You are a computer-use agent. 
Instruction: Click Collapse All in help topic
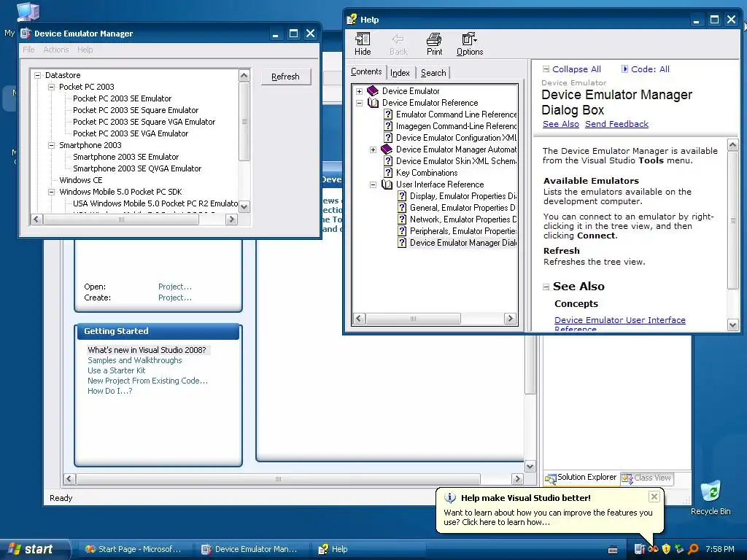click(x=576, y=69)
